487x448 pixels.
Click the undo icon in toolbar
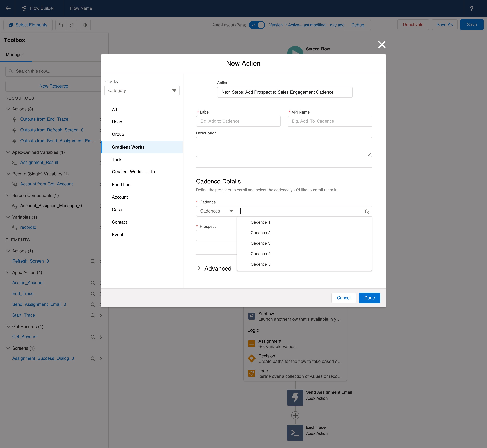(x=61, y=25)
